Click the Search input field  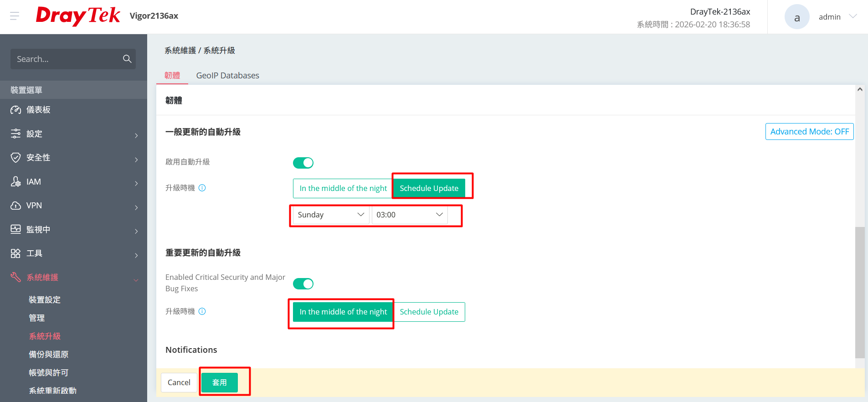click(x=66, y=59)
